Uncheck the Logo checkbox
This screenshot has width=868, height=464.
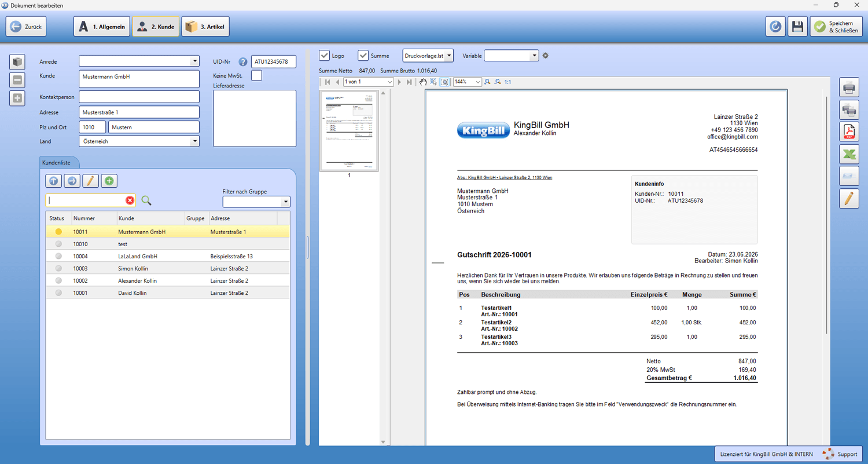point(324,56)
